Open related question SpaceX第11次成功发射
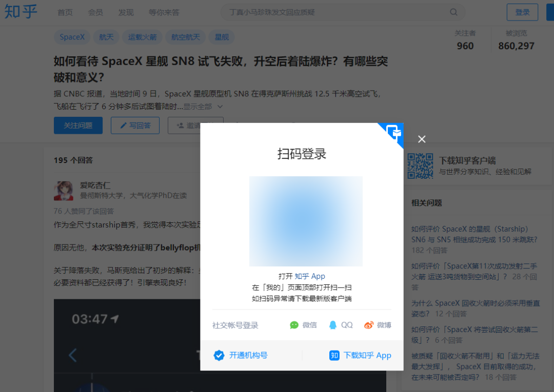The width and height of the screenshot is (554, 392). (x=474, y=272)
